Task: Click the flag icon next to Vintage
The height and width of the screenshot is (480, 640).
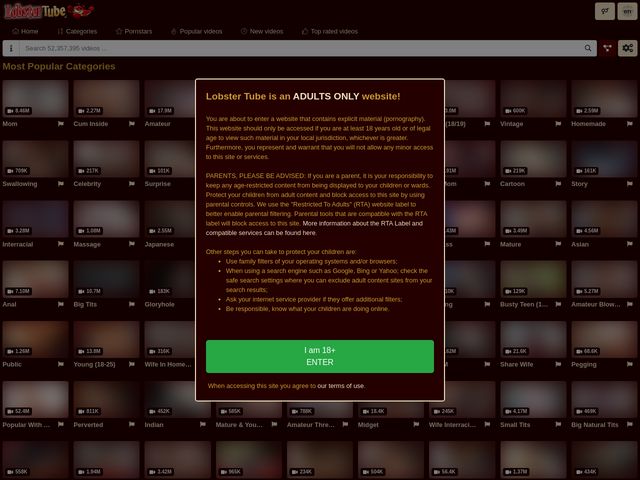Action: (558, 124)
